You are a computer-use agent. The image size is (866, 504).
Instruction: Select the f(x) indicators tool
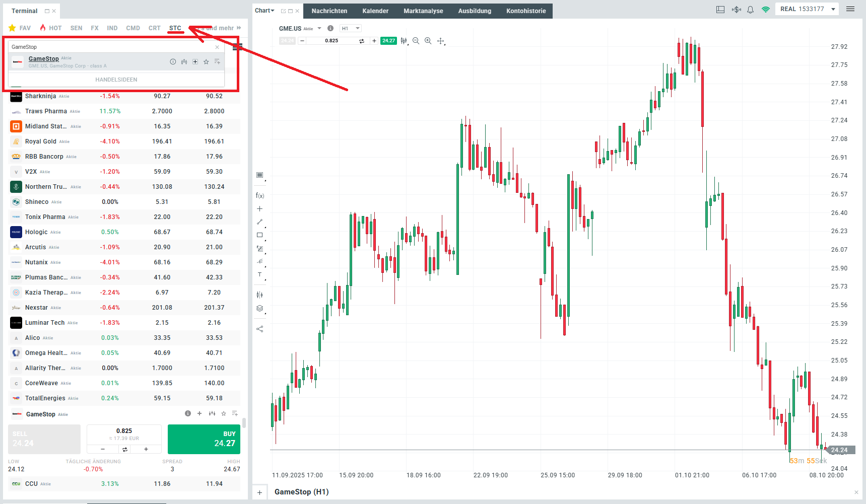pos(259,195)
